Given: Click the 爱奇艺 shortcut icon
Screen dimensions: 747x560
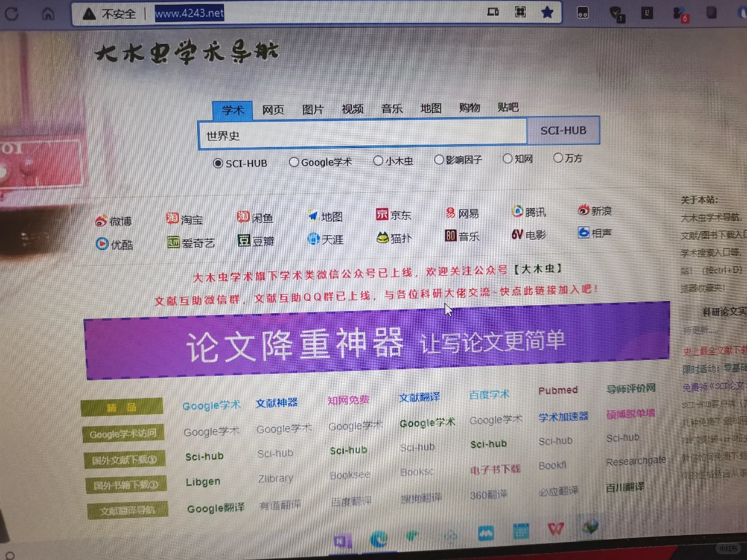Looking at the screenshot, I should [x=173, y=242].
